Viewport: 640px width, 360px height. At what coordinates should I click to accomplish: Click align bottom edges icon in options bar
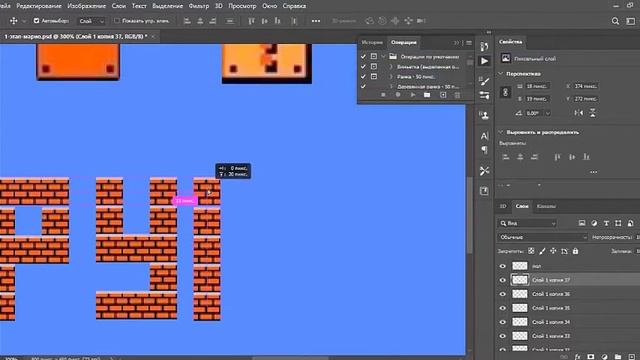pyautogui.click(x=278, y=21)
